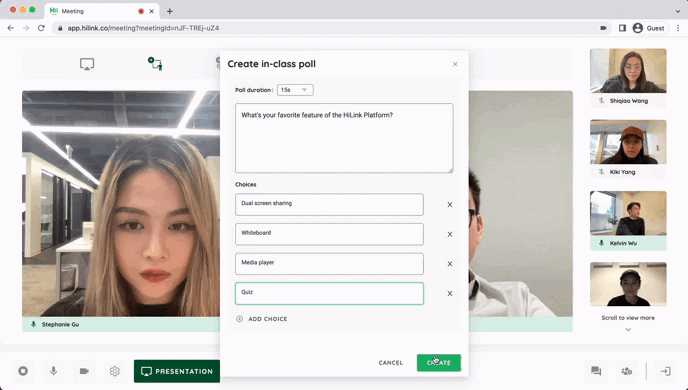The width and height of the screenshot is (688, 390).
Task: Click the screen share monitor icon
Action: (87, 64)
